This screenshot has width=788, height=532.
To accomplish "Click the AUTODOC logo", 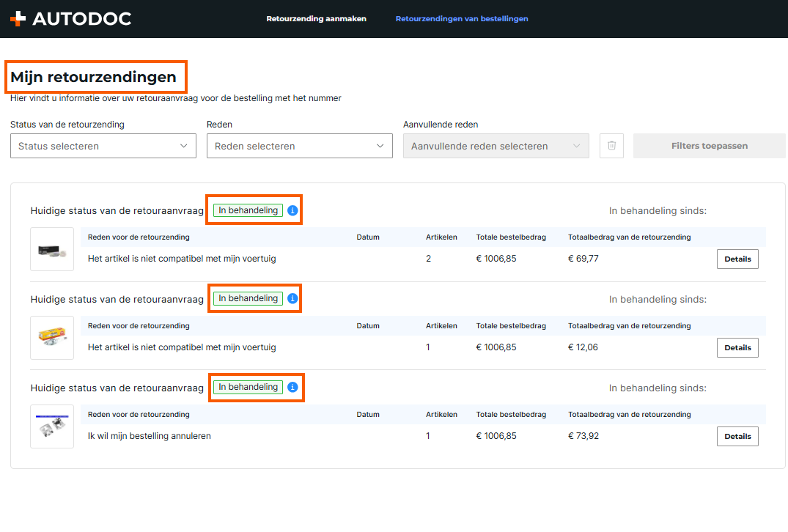I will click(x=70, y=19).
